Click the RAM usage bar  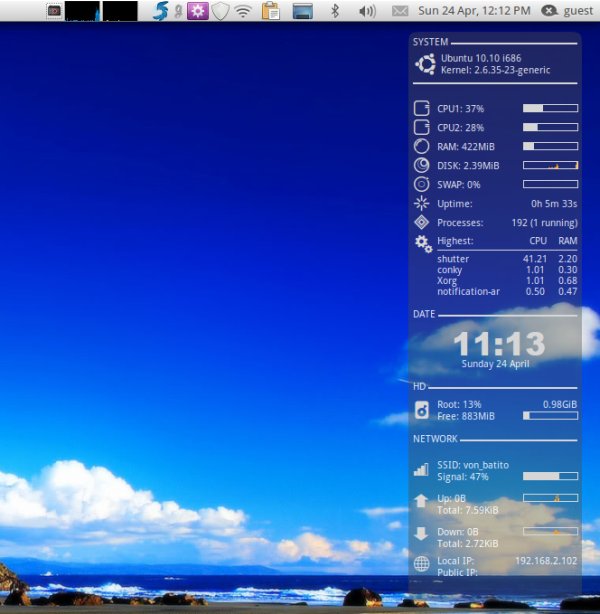click(550, 146)
